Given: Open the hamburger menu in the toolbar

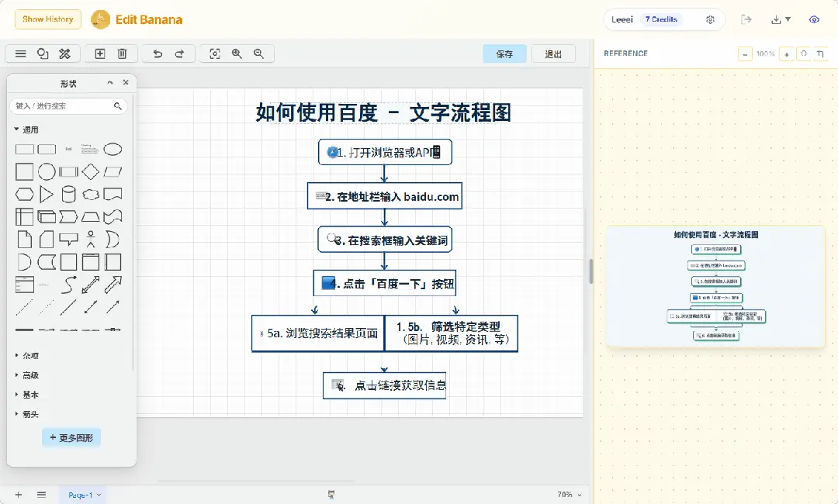Looking at the screenshot, I should click(20, 54).
